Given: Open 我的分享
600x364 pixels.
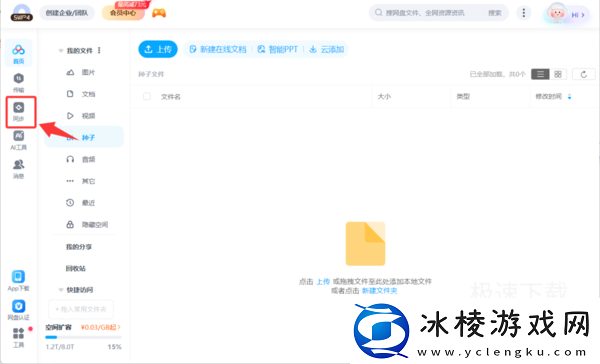Looking at the screenshot, I should [x=79, y=247].
